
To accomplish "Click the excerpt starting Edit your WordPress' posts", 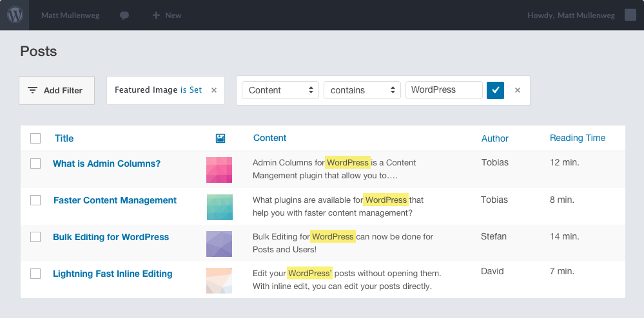I will (x=347, y=279).
